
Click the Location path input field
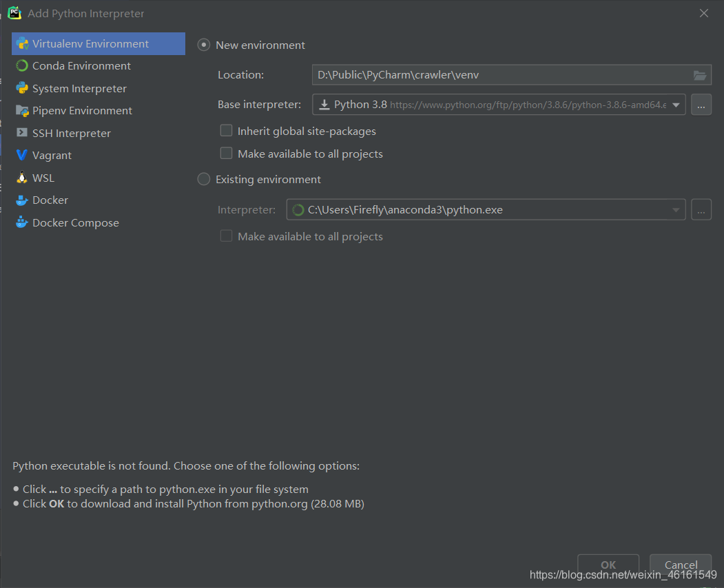512,75
